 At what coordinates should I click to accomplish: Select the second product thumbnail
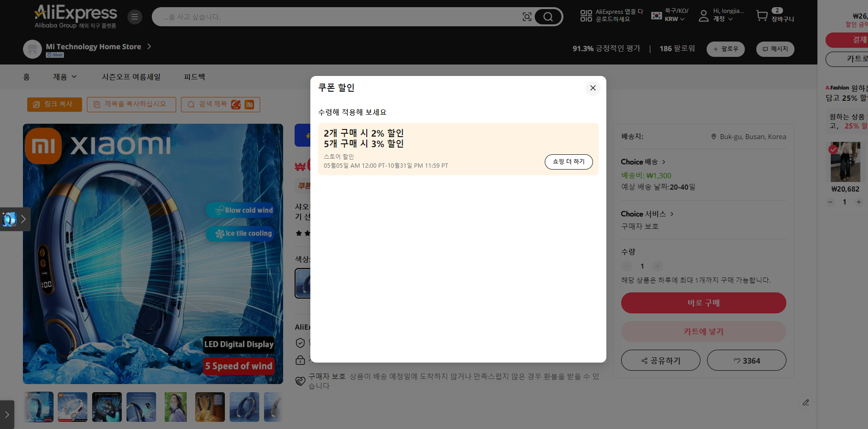[73, 407]
